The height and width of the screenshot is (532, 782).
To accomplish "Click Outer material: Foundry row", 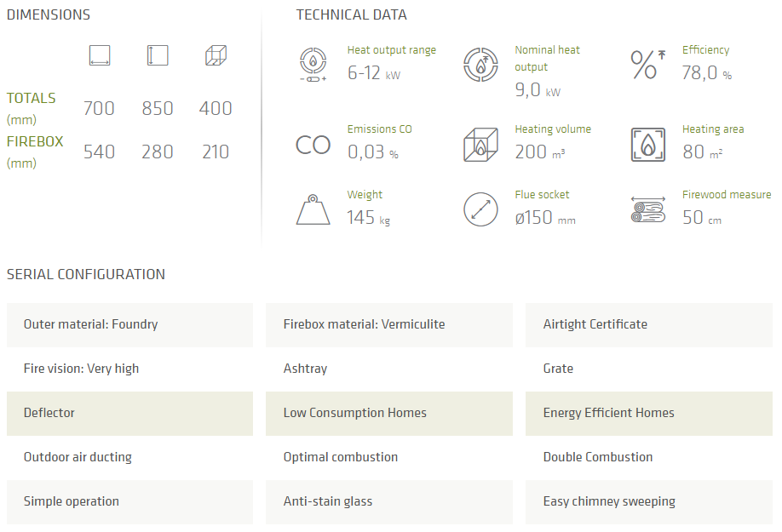I will (x=129, y=324).
